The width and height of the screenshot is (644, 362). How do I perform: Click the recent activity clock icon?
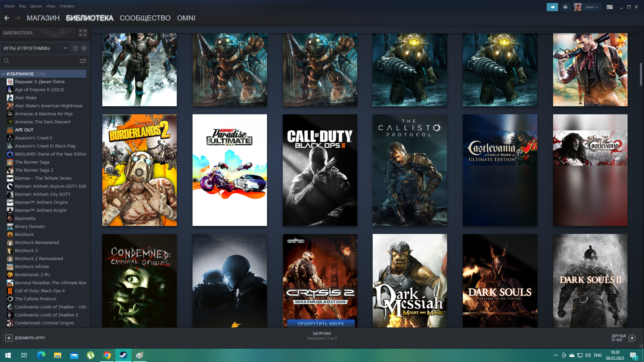pyautogui.click(x=75, y=48)
